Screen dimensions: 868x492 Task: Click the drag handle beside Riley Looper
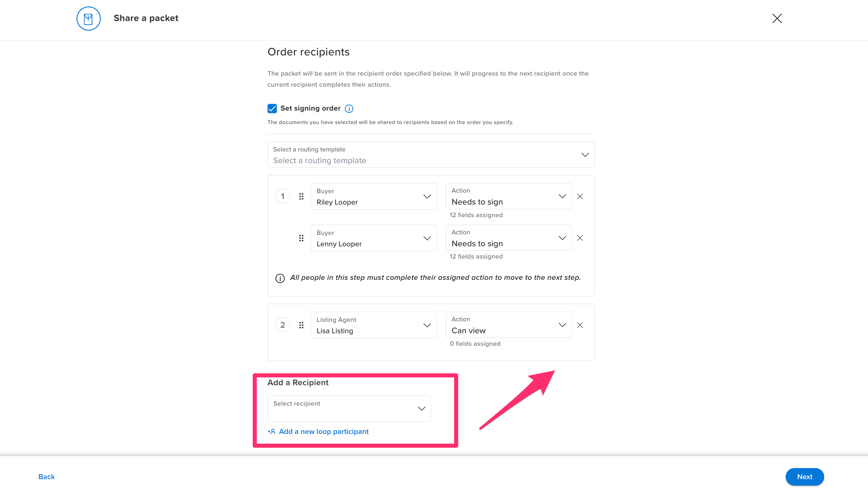coord(301,196)
